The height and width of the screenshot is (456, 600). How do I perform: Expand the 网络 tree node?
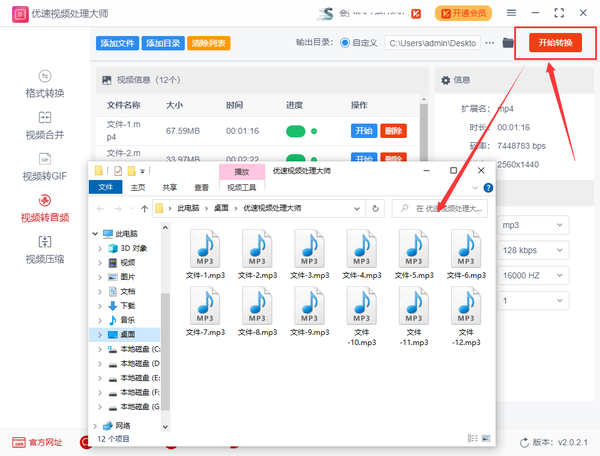95,425
